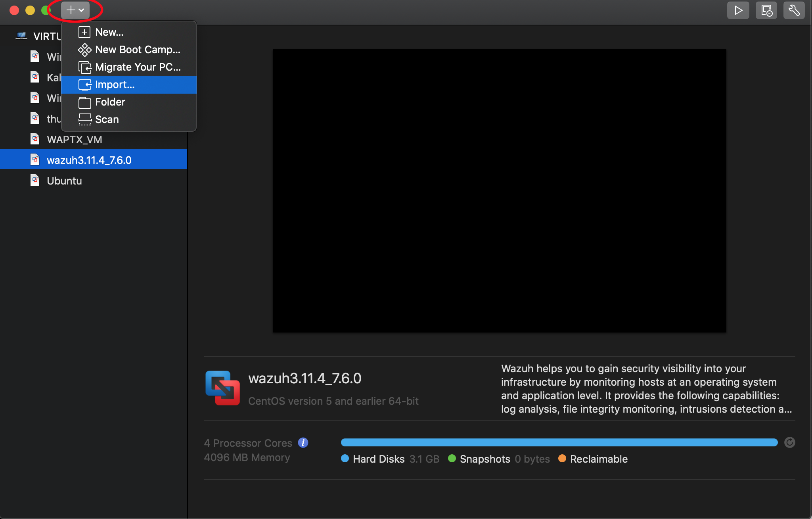Select wazuh3.11.4_7.6.0 in the library
Image resolution: width=812 pixels, height=519 pixels.
coord(89,160)
